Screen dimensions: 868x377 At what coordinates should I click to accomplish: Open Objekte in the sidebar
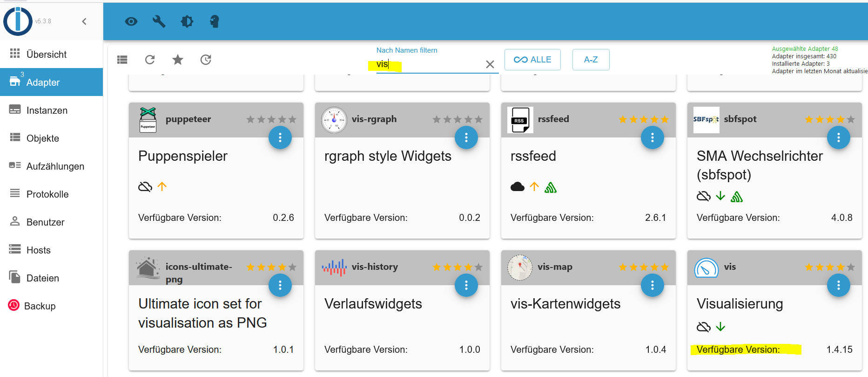tap(51, 138)
